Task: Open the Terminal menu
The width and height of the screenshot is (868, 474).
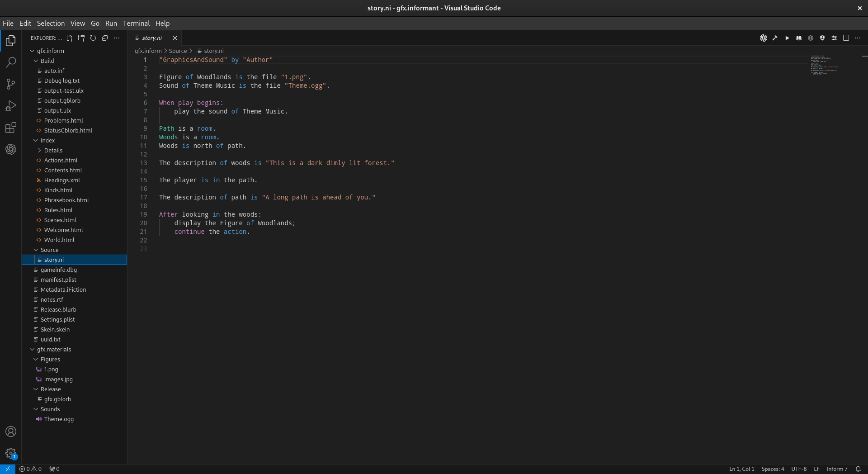Action: [x=136, y=24]
